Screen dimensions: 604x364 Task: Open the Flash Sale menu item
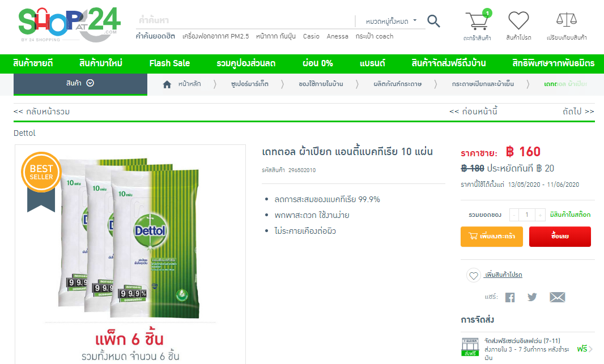tap(169, 63)
